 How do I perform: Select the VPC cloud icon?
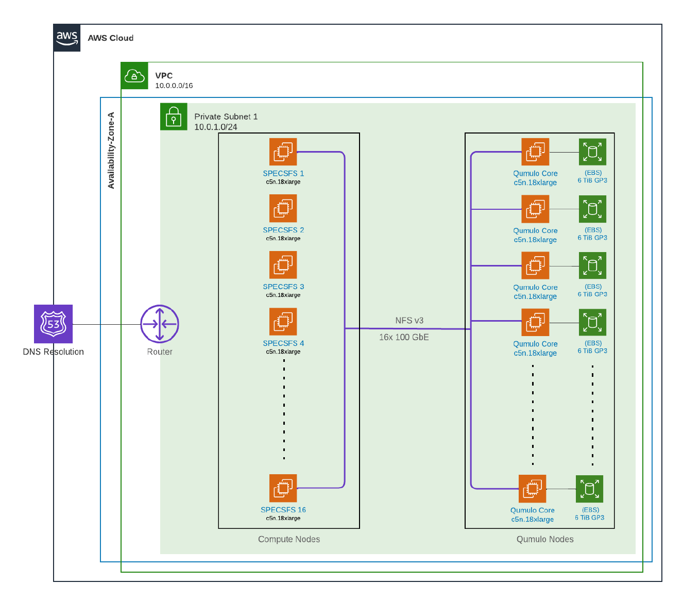click(134, 76)
